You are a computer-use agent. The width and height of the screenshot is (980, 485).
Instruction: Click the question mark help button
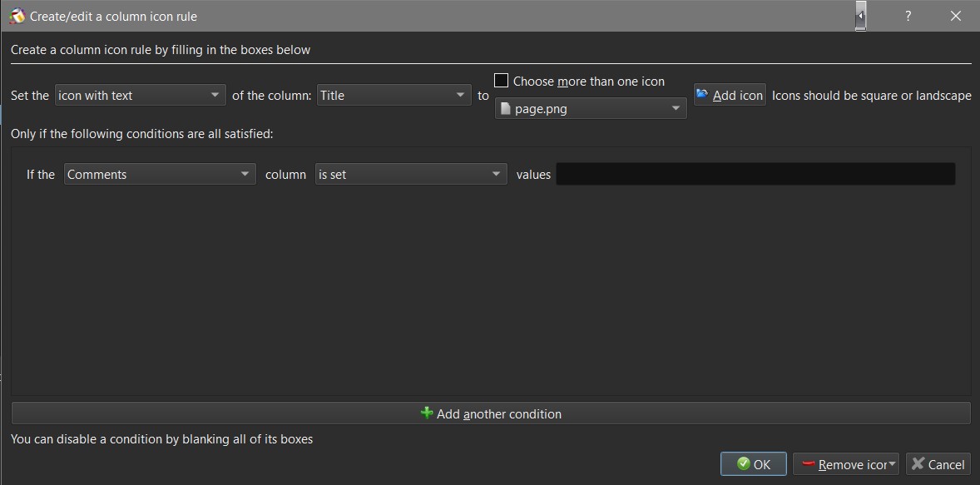[x=908, y=16]
